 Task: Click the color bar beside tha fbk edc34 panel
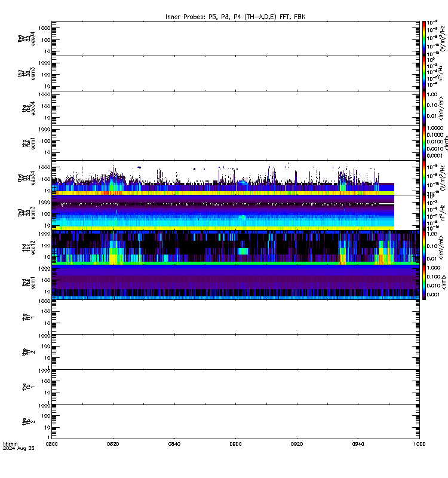click(x=424, y=108)
